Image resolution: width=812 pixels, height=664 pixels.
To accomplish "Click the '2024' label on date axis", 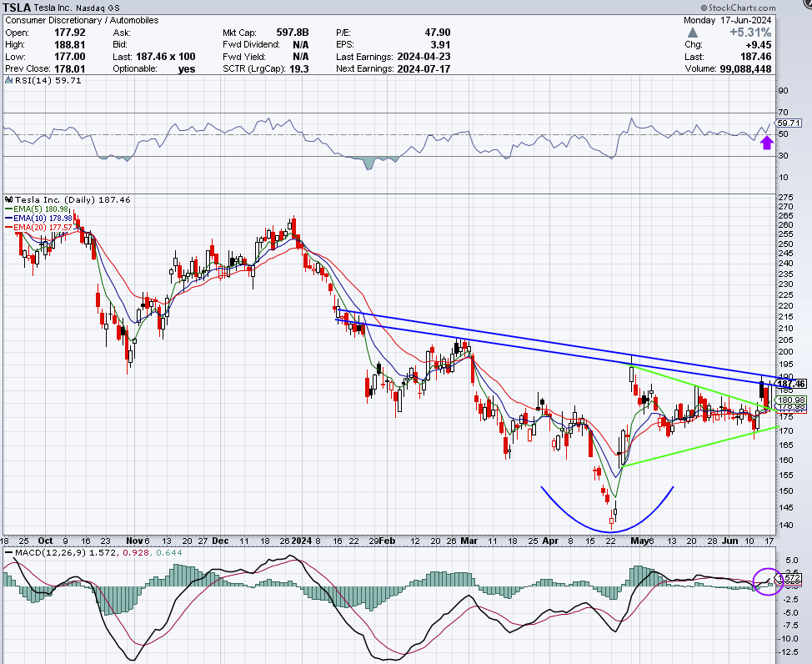I will pos(302,541).
